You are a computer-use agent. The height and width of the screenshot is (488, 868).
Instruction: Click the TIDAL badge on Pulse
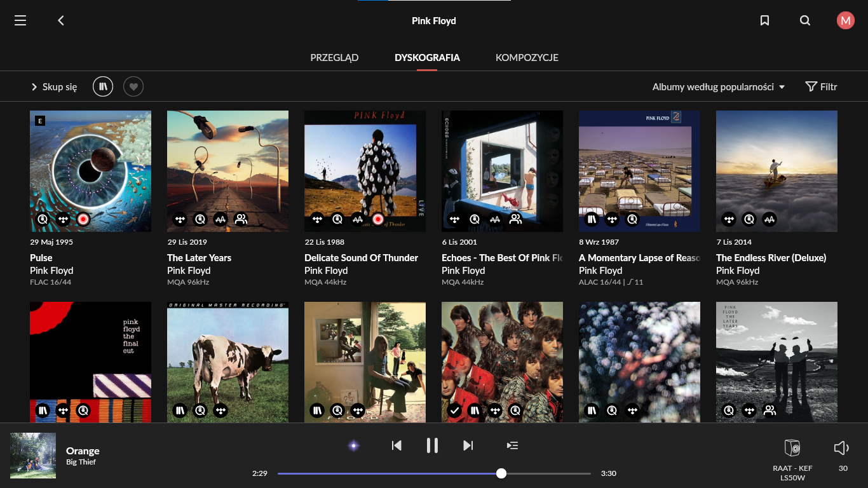(x=63, y=219)
